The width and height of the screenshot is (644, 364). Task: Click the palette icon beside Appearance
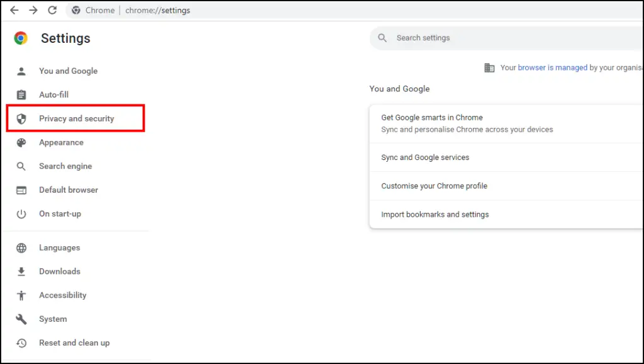tap(21, 143)
